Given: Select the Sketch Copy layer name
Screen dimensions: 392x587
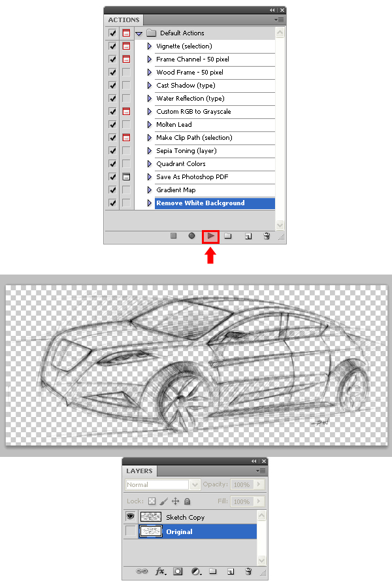Looking at the screenshot, I should click(185, 517).
